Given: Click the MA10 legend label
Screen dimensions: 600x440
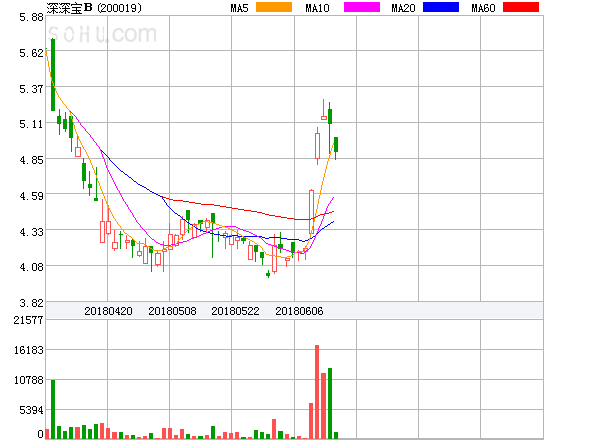Looking at the screenshot, I should [317, 8].
